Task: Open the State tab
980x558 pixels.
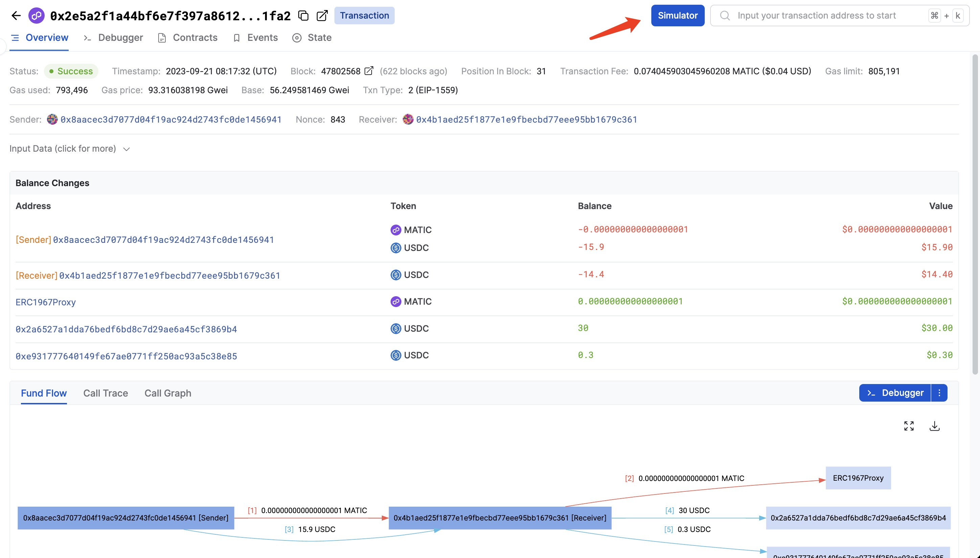Action: [x=319, y=37]
